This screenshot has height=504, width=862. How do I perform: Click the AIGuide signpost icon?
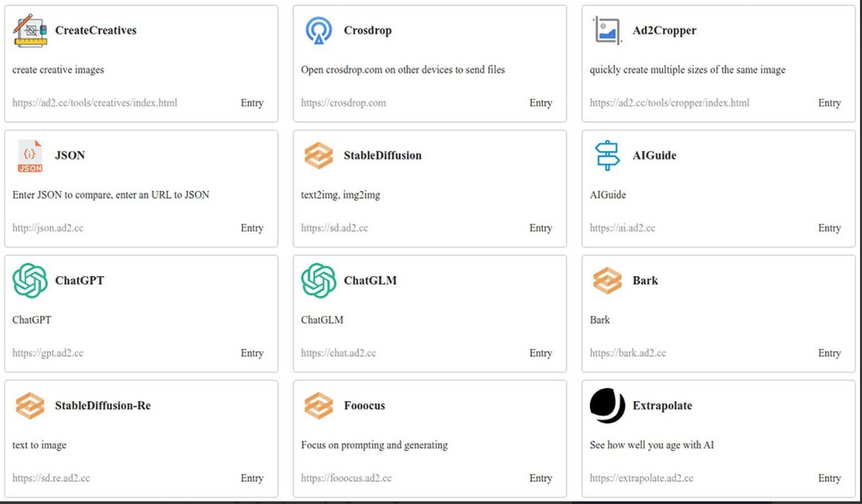point(608,156)
